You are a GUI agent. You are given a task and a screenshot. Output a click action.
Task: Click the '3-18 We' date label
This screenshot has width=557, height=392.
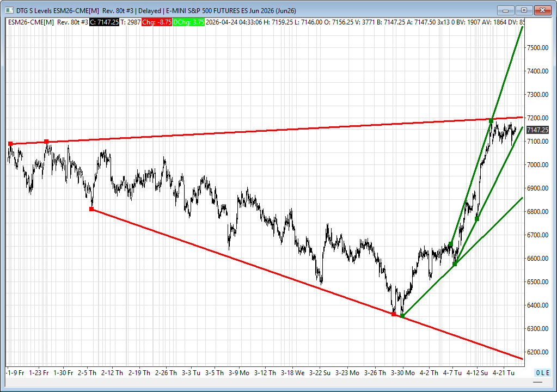point(293,373)
